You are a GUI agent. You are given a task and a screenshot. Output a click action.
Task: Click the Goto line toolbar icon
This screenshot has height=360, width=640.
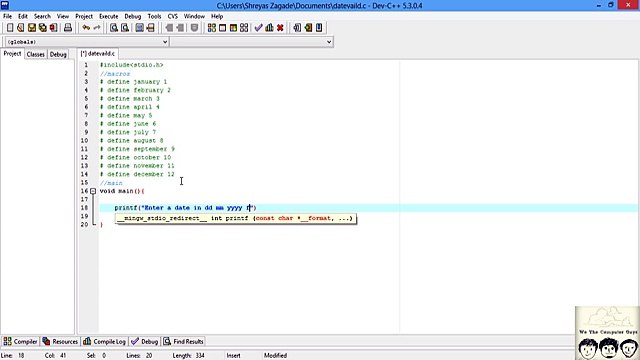tap(151, 28)
